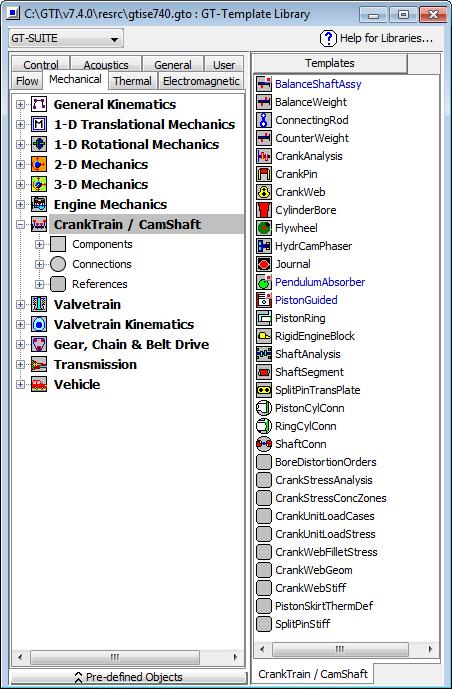Switch to the Electromagnetic tab

(201, 81)
